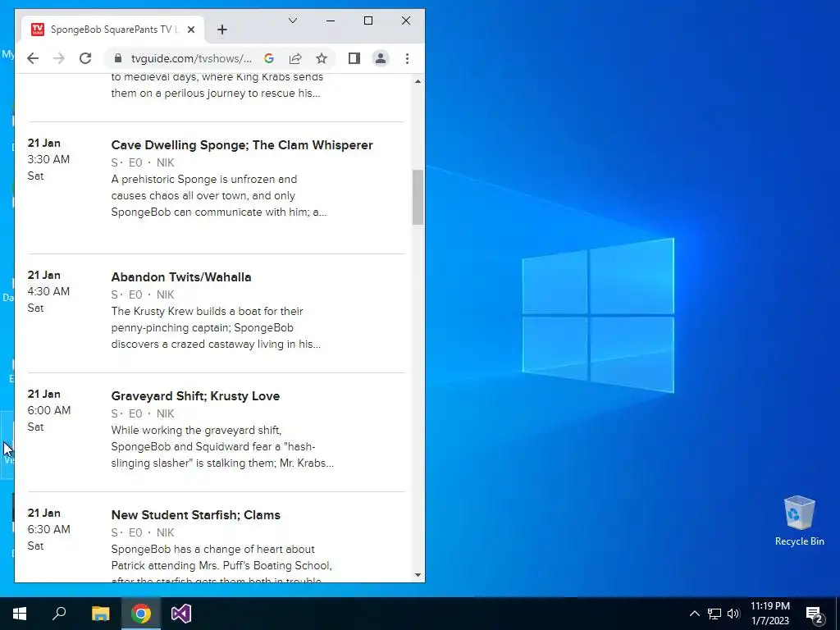
Task: Click description starting 'The Krusty Krew builds'
Action: coord(216,327)
